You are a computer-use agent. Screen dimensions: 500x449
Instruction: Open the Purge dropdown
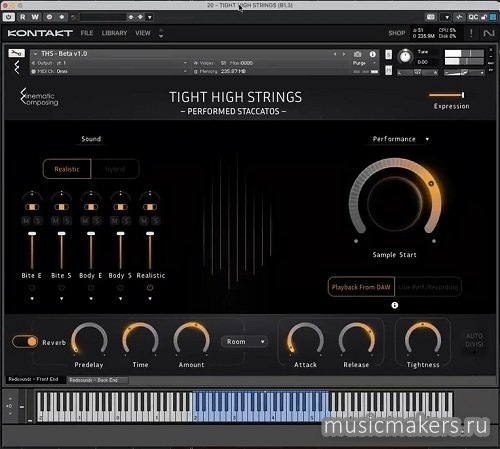(x=365, y=63)
